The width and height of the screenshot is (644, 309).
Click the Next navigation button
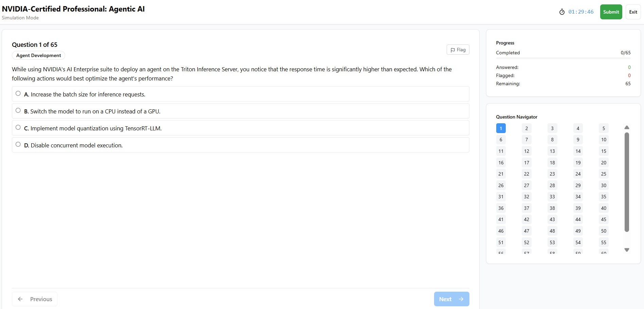pos(451,299)
